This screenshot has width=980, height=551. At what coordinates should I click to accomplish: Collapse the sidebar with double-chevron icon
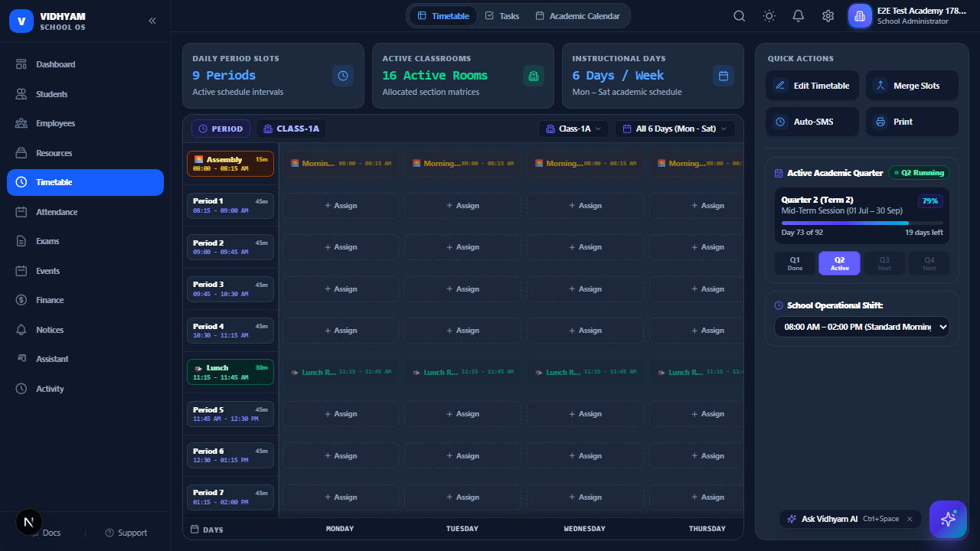point(152,21)
